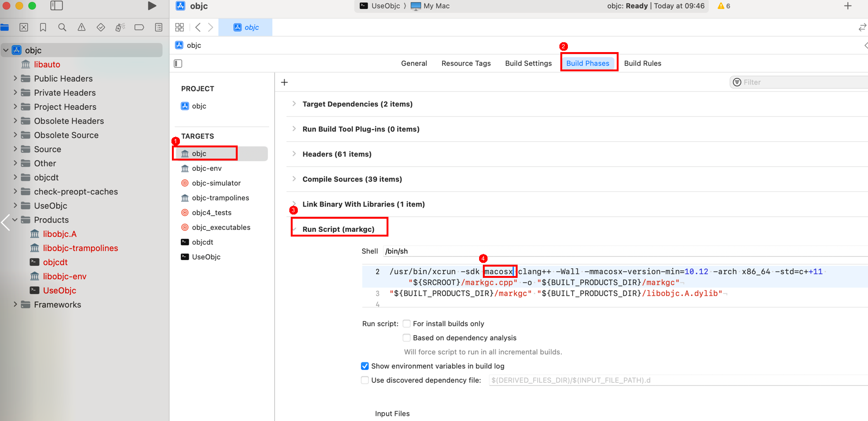This screenshot has height=421, width=868.
Task: Collapse the Products folder
Action: [15, 220]
